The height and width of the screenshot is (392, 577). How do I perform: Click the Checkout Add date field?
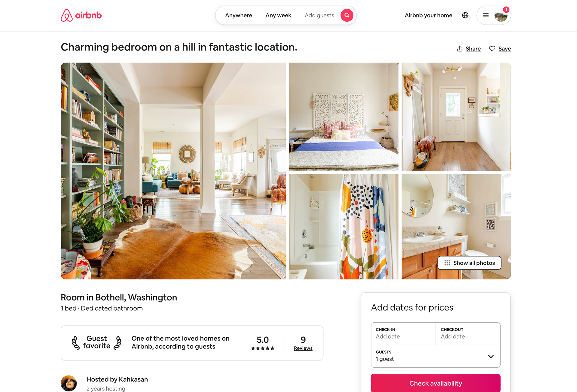(468, 333)
